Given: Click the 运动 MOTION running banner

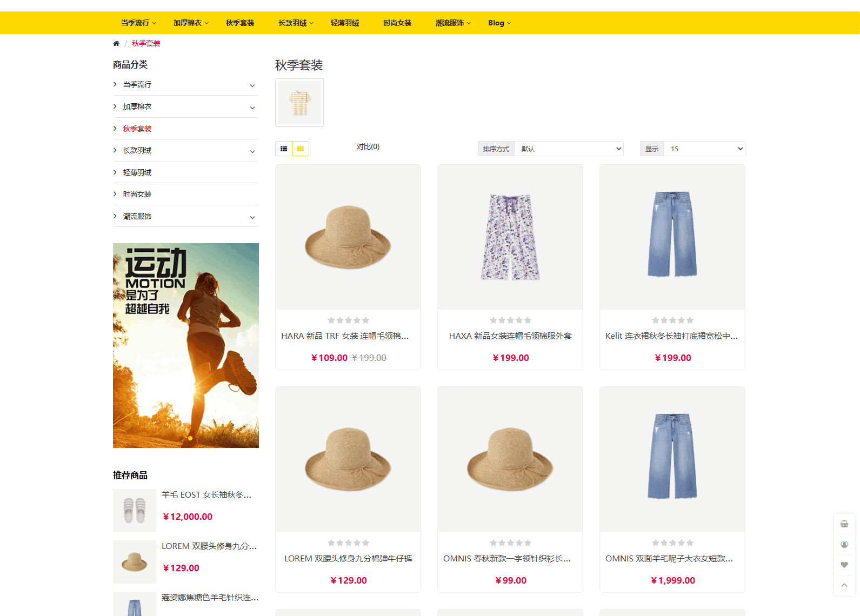Looking at the screenshot, I should pyautogui.click(x=185, y=345).
